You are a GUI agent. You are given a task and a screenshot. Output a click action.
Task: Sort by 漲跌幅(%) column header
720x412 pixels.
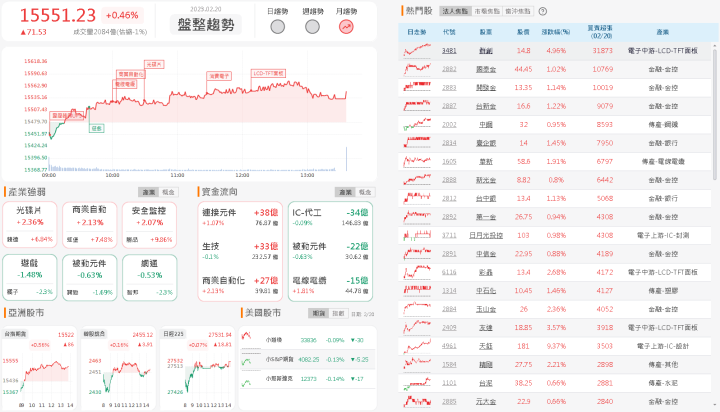pyautogui.click(x=556, y=32)
